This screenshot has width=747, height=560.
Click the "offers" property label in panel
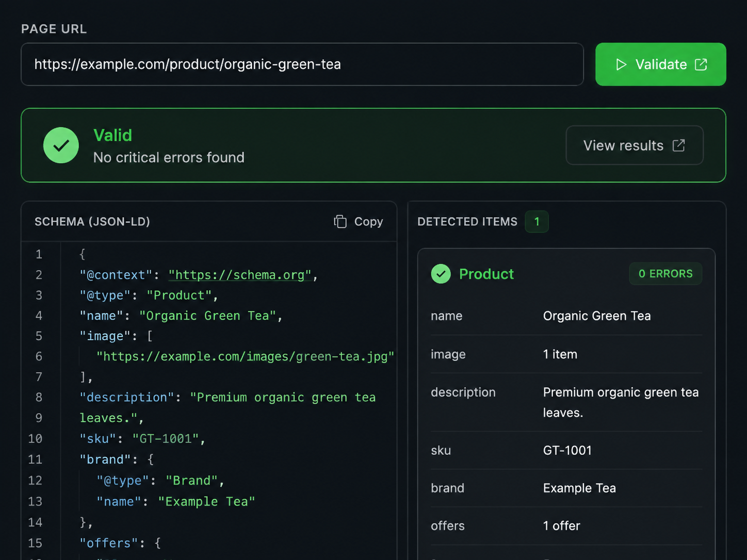coord(448,525)
